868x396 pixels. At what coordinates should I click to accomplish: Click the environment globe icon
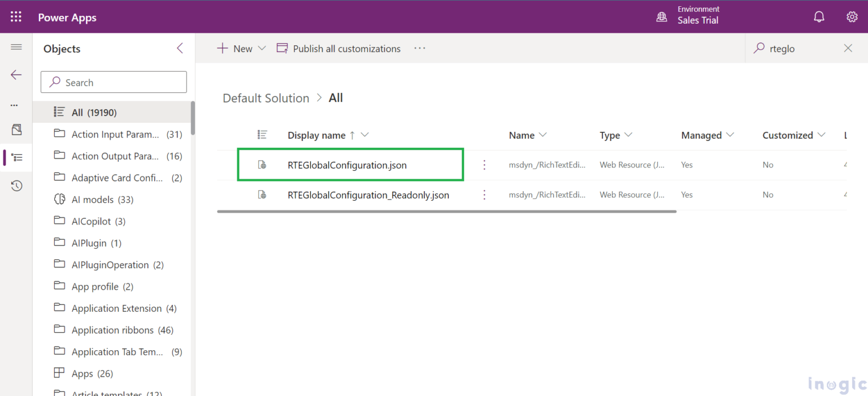pos(661,16)
